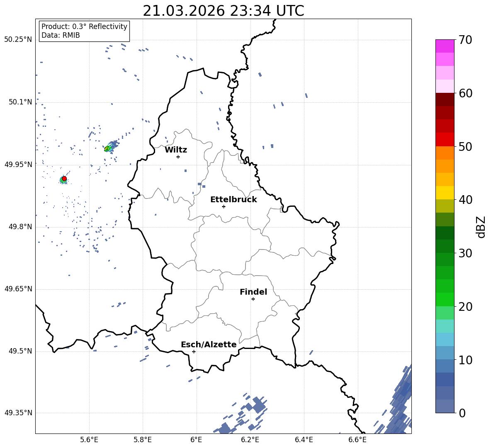Screen dimensions: 491x448
Task: Click the yellow 40 dBZ color band
Action: click(445, 193)
